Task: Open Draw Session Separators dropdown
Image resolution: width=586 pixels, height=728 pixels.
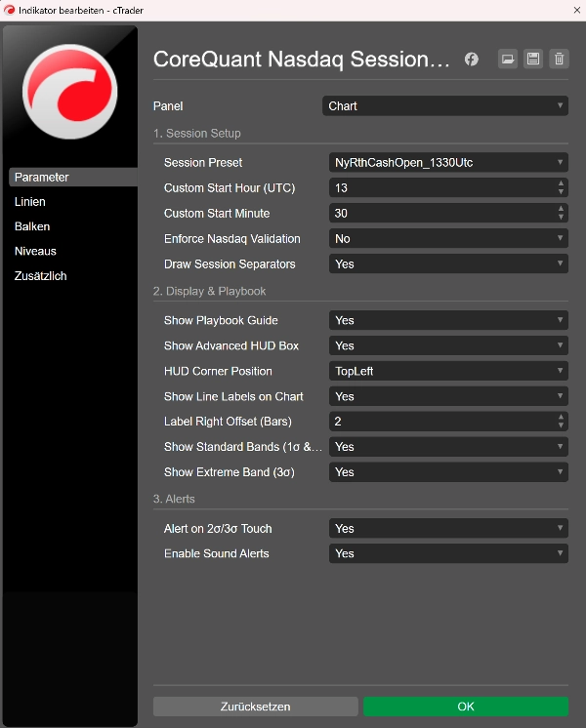Action: 448,263
